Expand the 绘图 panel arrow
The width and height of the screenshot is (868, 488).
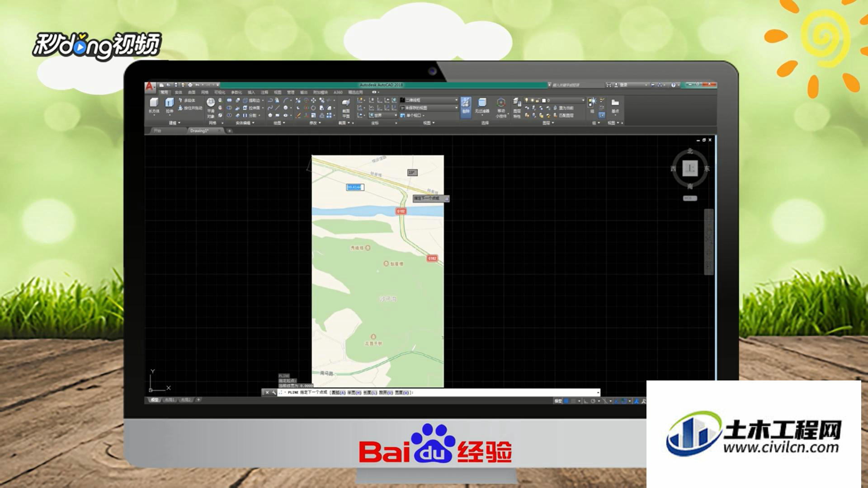pos(284,122)
